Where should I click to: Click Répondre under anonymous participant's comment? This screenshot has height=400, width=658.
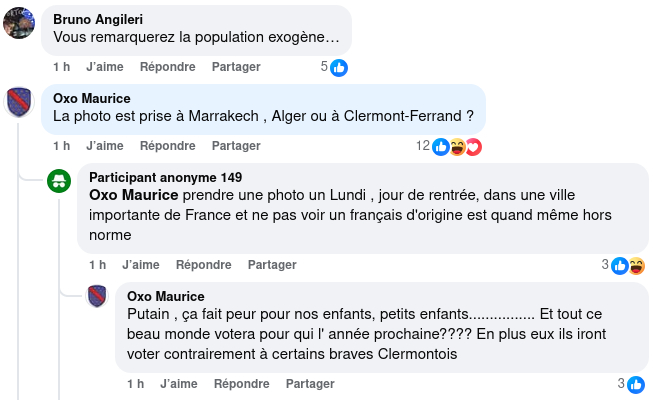[x=203, y=265]
